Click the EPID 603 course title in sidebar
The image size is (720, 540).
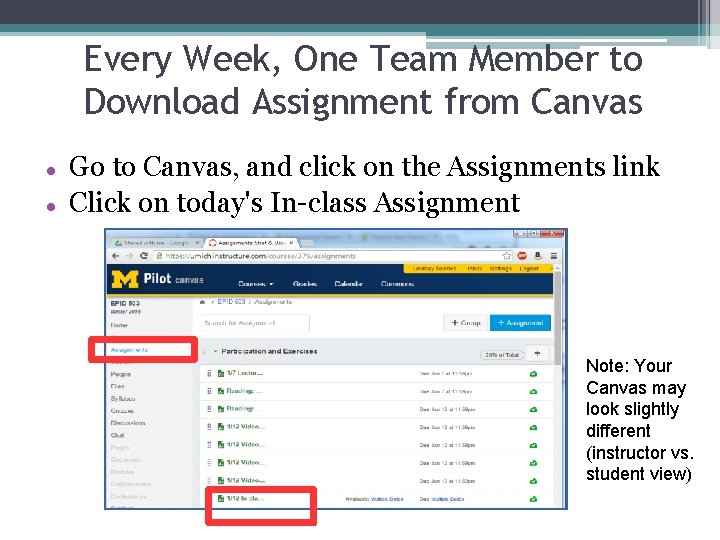125,304
